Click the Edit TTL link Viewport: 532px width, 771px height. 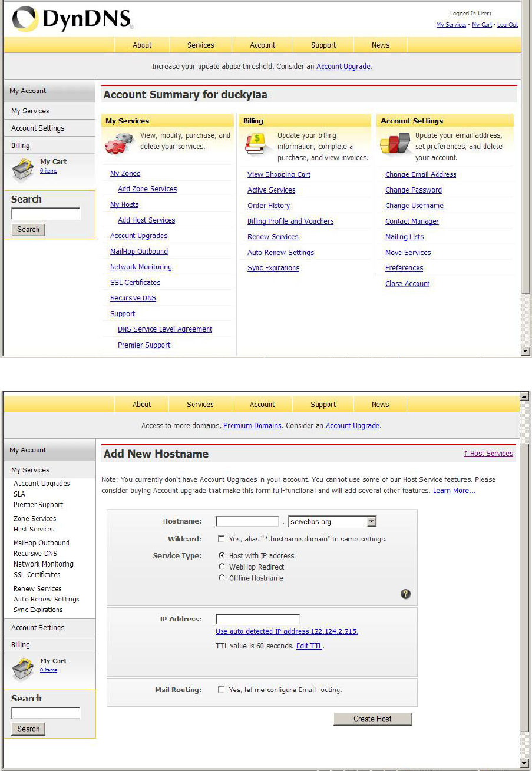tap(309, 646)
